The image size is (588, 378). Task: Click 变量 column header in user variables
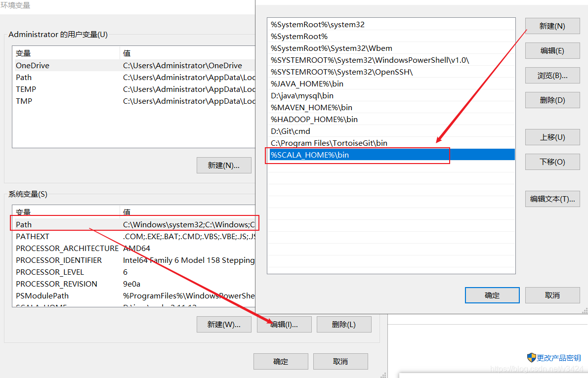click(x=66, y=53)
